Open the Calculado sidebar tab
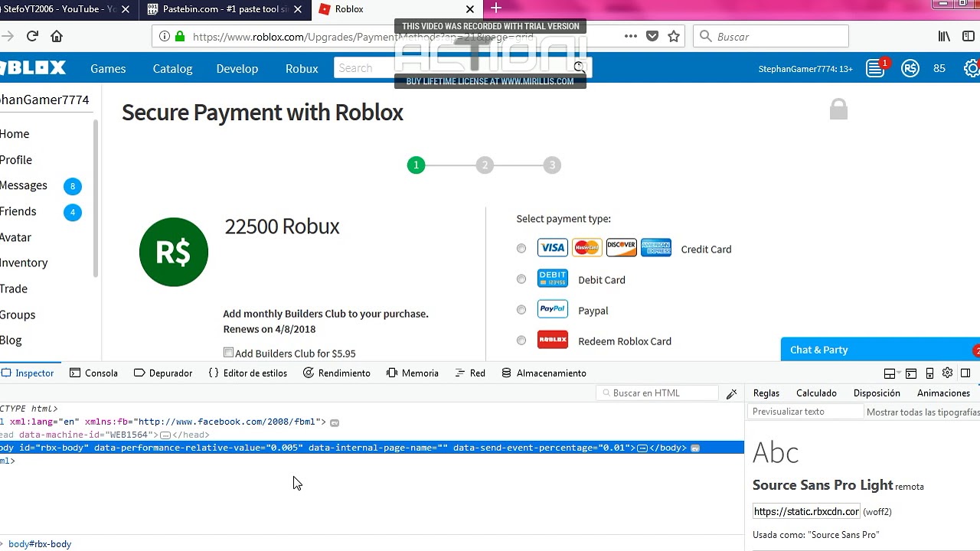The width and height of the screenshot is (980, 551). click(816, 393)
